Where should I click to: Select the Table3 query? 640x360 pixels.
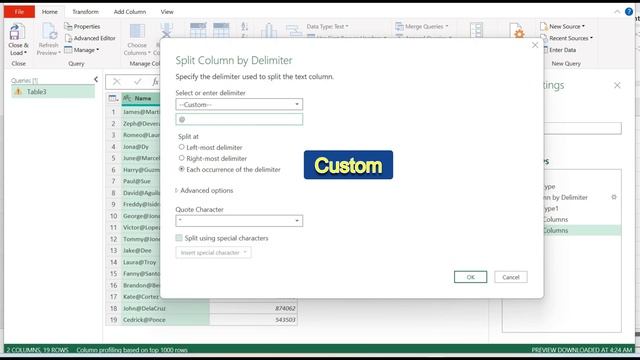(x=53, y=92)
